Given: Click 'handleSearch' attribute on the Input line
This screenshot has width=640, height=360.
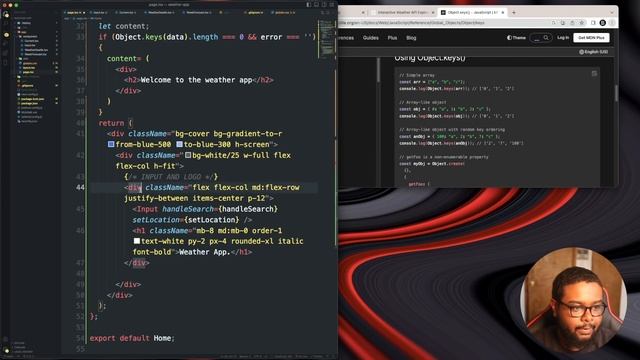Looking at the screenshot, I should [188, 209].
